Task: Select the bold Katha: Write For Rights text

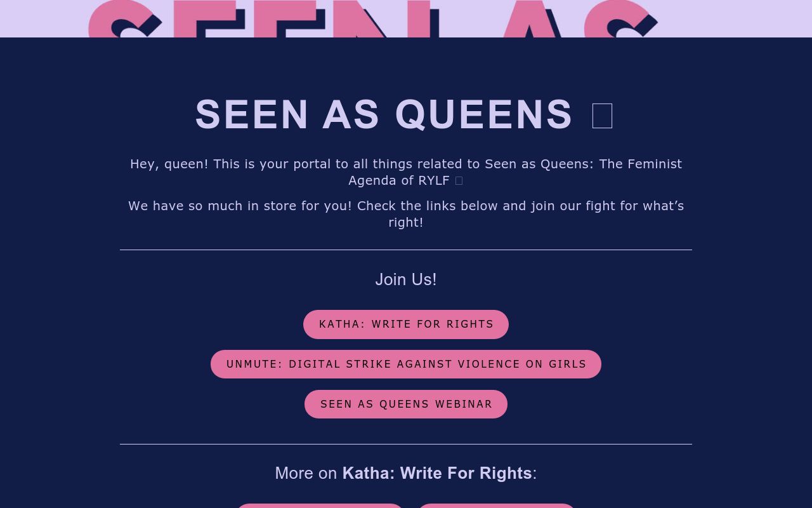Action: [436, 473]
